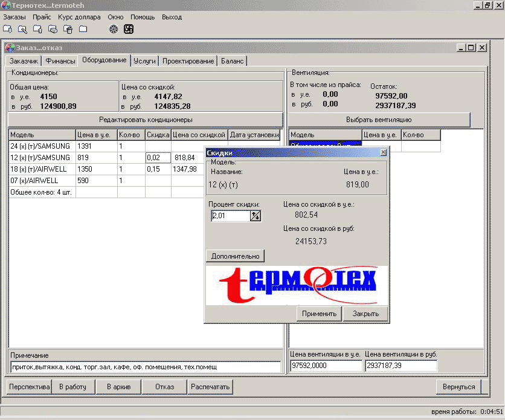The height and width of the screenshot is (420, 505).
Task: Print the order with the Распечатать button
Action: (210, 387)
